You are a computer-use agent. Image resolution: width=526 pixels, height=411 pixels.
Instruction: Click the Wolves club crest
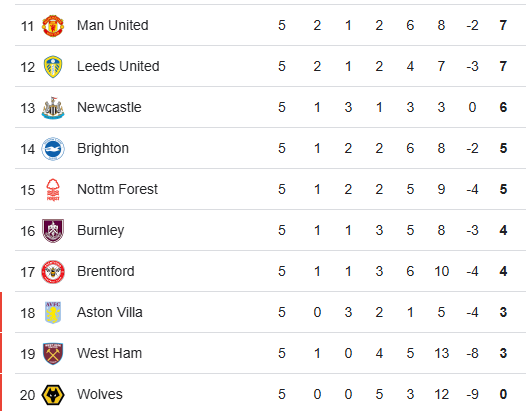pos(53,394)
